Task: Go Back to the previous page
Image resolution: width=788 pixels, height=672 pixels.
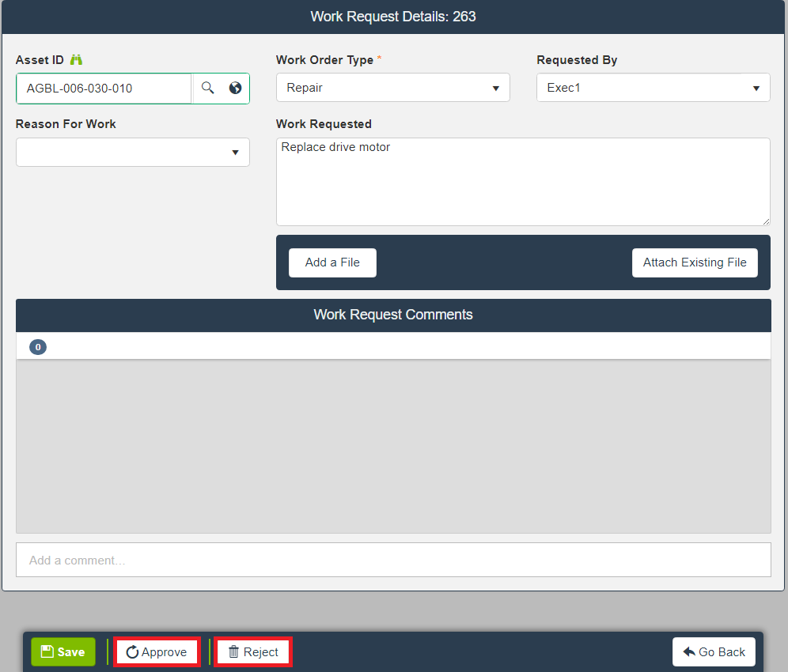Action: click(x=714, y=652)
